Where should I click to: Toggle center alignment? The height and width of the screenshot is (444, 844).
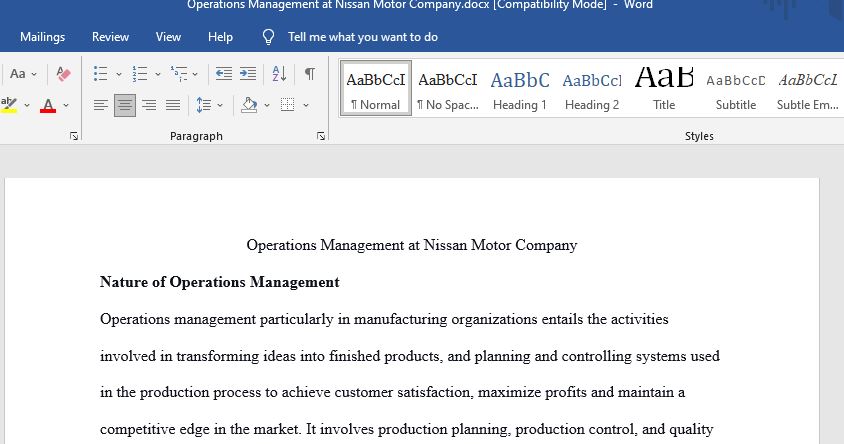click(x=125, y=105)
